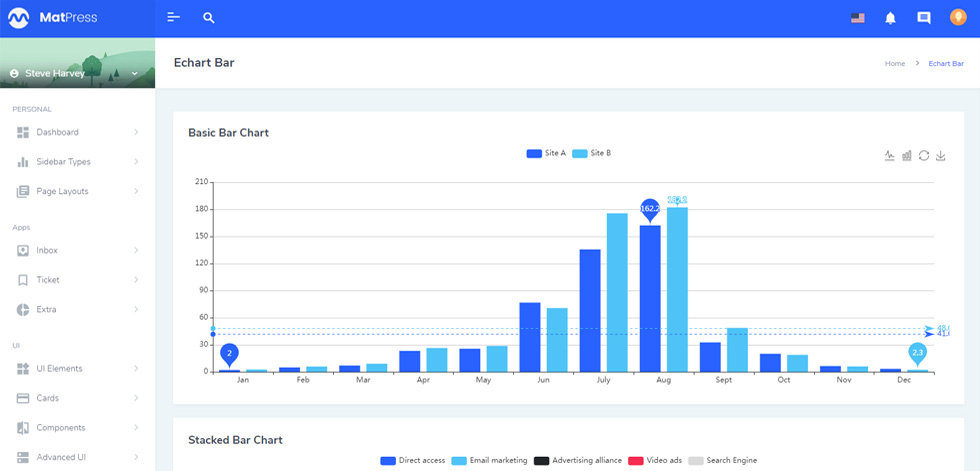Toggle Video ads legend item
Screen dimensions: 980x471
click(655, 460)
